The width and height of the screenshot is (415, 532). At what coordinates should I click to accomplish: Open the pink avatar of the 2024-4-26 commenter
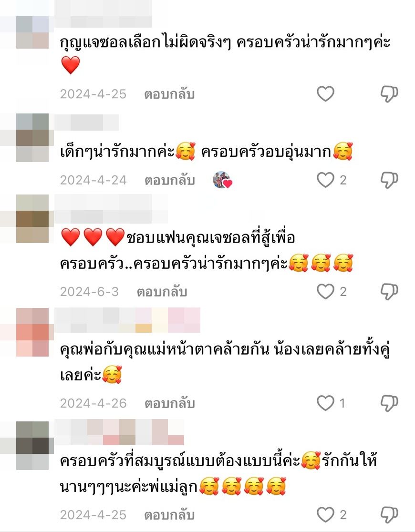tap(32, 332)
